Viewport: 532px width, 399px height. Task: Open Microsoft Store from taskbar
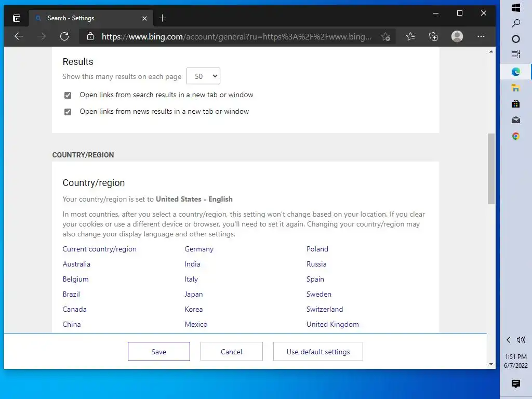[x=516, y=103]
